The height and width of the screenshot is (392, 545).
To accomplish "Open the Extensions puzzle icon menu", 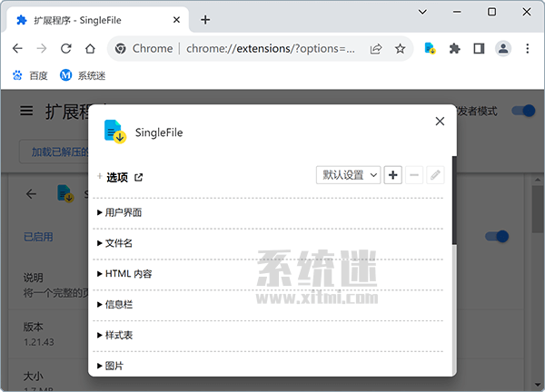I will [455, 49].
